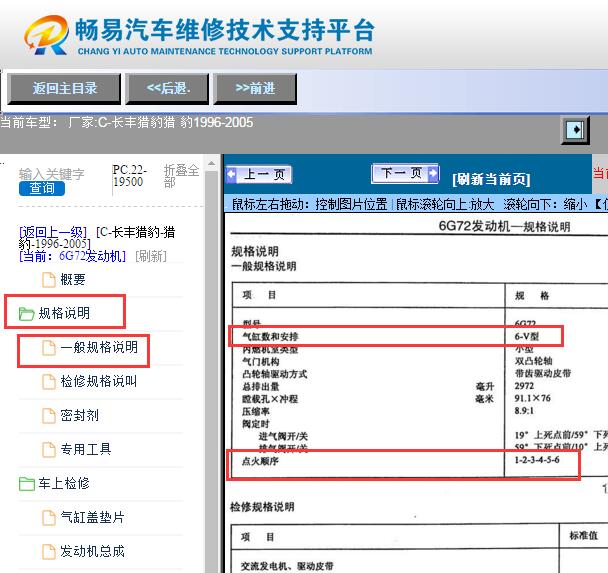Click the blue 查询 button
608x573 pixels.
click(42, 188)
